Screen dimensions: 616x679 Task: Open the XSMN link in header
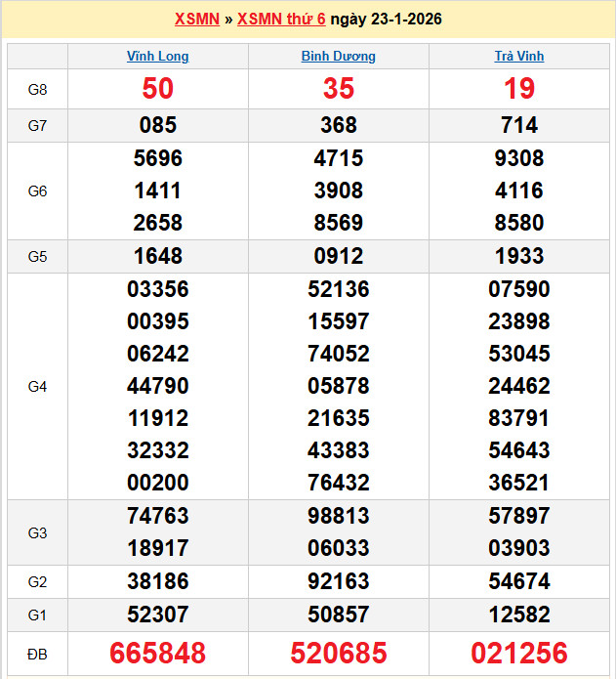[196, 19]
